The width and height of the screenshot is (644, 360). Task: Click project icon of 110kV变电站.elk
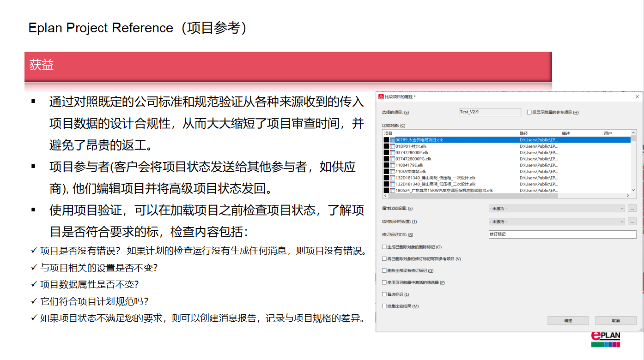[x=392, y=171]
